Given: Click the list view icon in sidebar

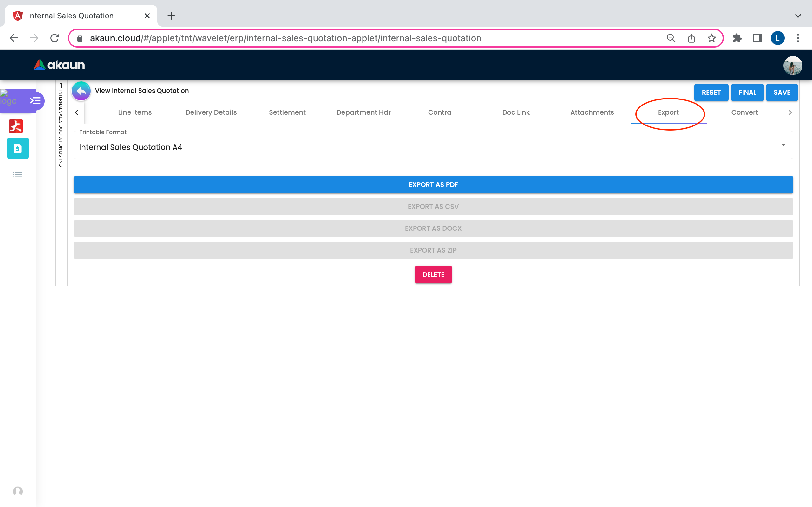Looking at the screenshot, I should pos(17,174).
